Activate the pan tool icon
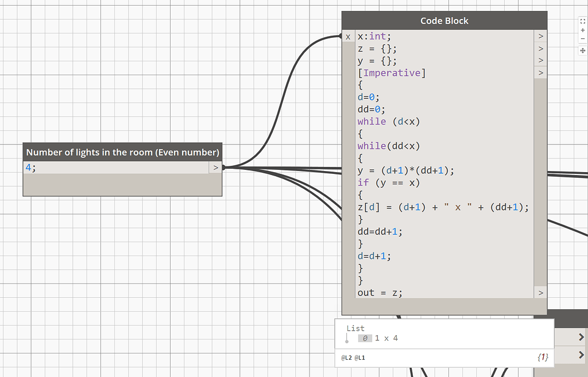Screen dimensions: 588x377 pyautogui.click(x=582, y=49)
